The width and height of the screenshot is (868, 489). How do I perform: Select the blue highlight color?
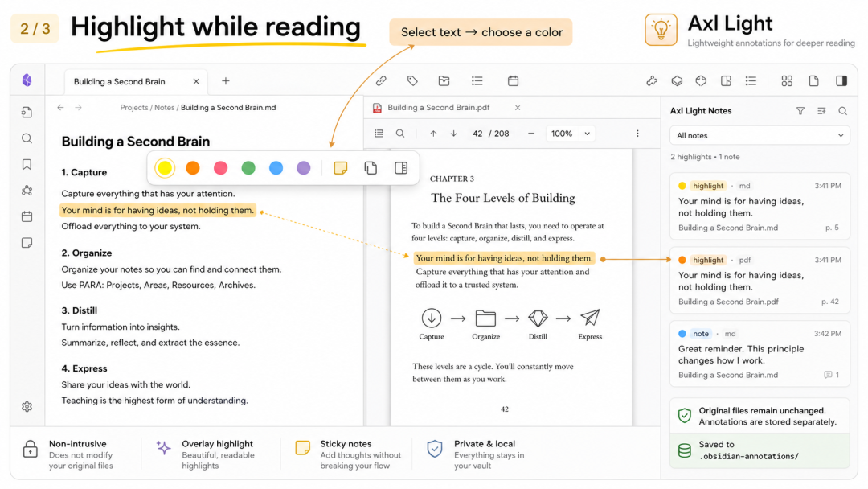(276, 168)
